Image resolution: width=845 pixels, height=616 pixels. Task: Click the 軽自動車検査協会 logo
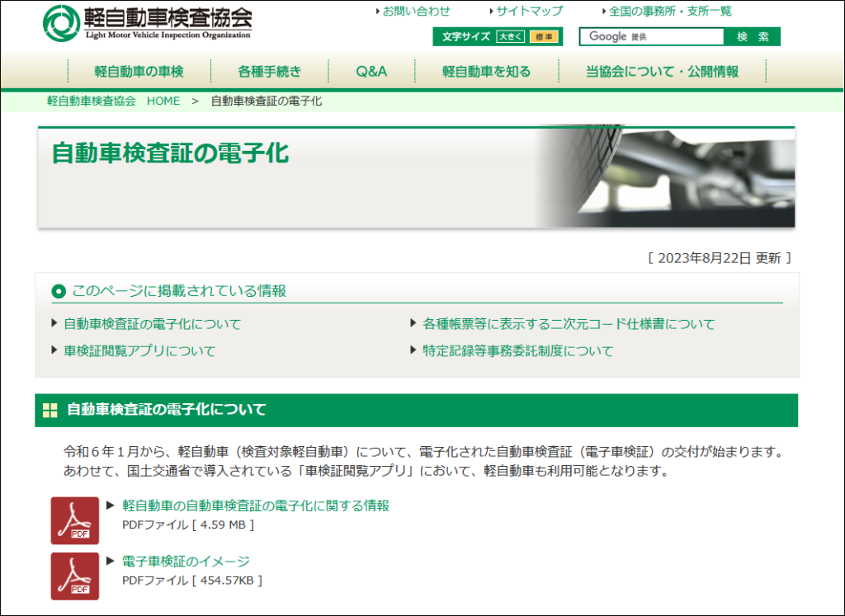pyautogui.click(x=148, y=22)
